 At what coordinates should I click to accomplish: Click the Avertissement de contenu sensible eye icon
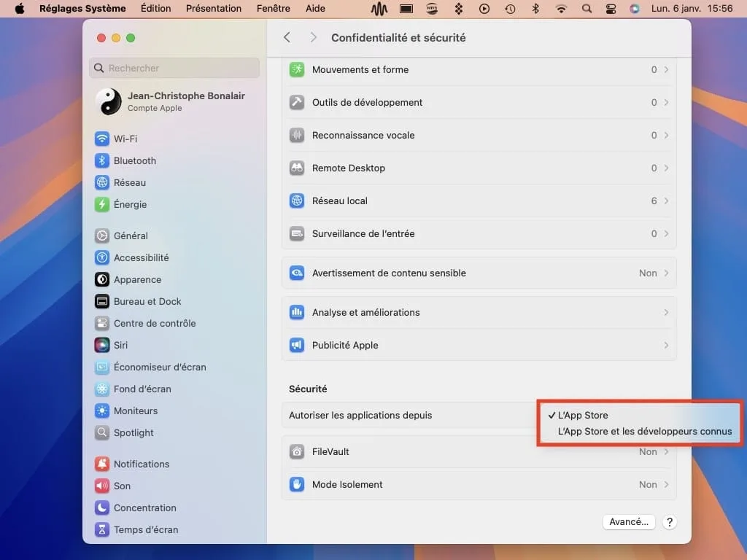click(297, 273)
